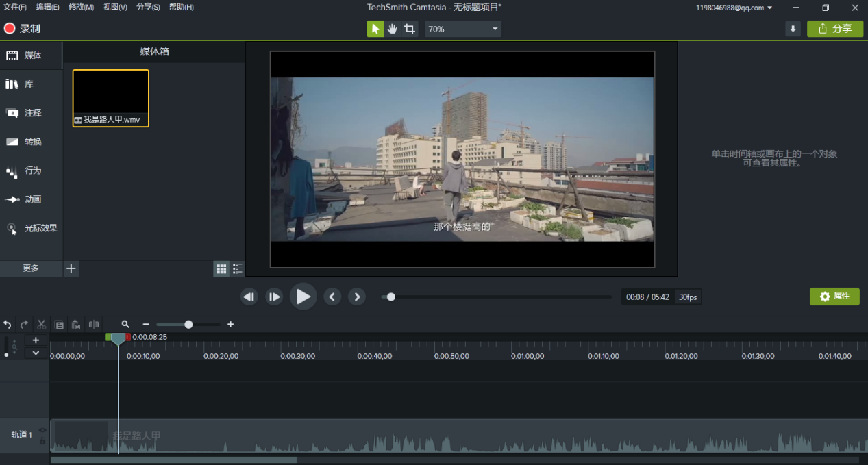
Task: Open the 光标效果 cursor effects panel
Action: point(32,228)
